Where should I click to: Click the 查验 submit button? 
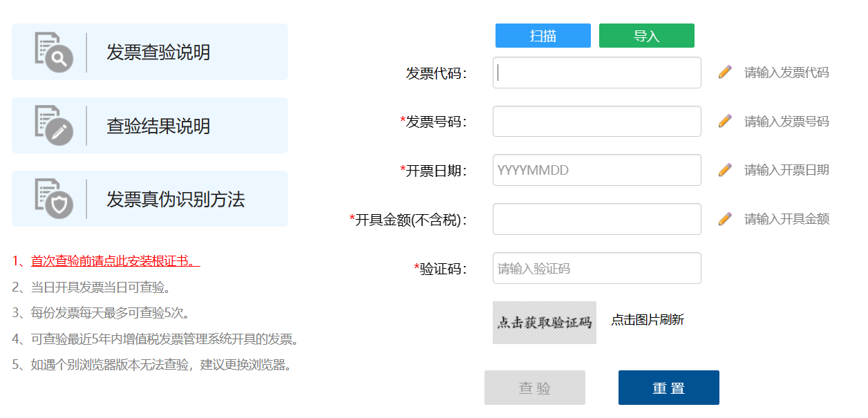pos(535,388)
